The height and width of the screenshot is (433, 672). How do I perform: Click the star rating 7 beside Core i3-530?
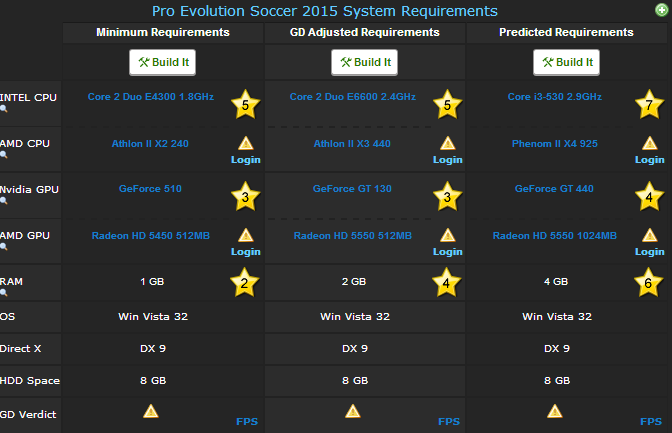coord(649,104)
